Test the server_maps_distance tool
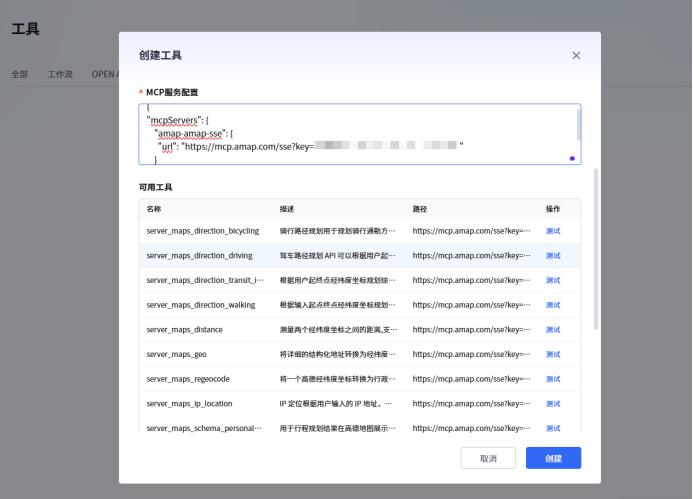Image resolution: width=693 pixels, height=499 pixels. point(552,330)
